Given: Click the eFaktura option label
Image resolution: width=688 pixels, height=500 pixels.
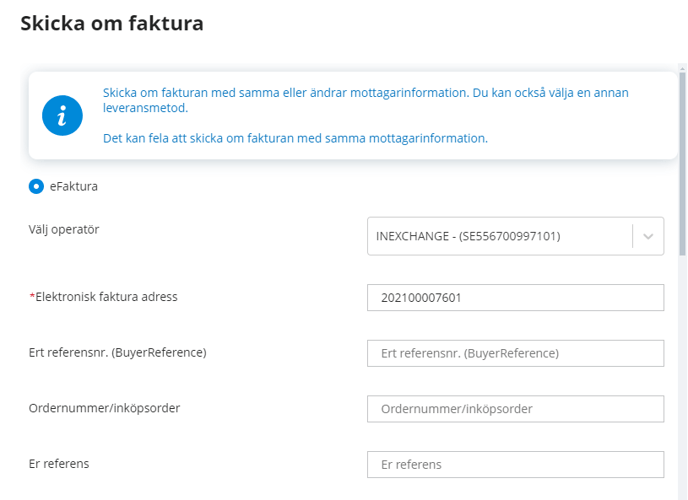Looking at the screenshot, I should point(74,186).
